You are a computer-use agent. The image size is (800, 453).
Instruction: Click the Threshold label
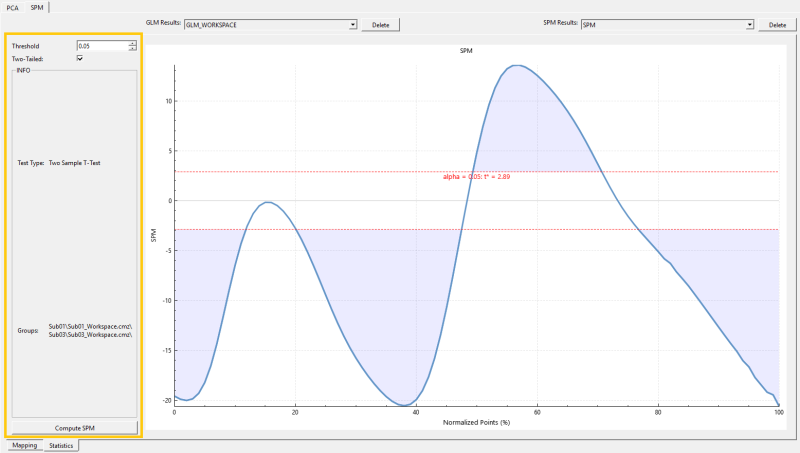coord(26,46)
